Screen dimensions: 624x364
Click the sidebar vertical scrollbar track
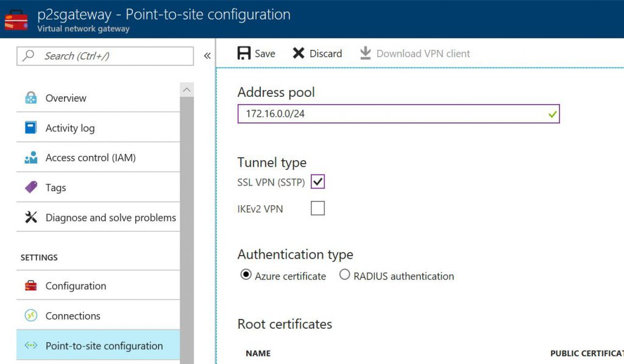coord(186,231)
